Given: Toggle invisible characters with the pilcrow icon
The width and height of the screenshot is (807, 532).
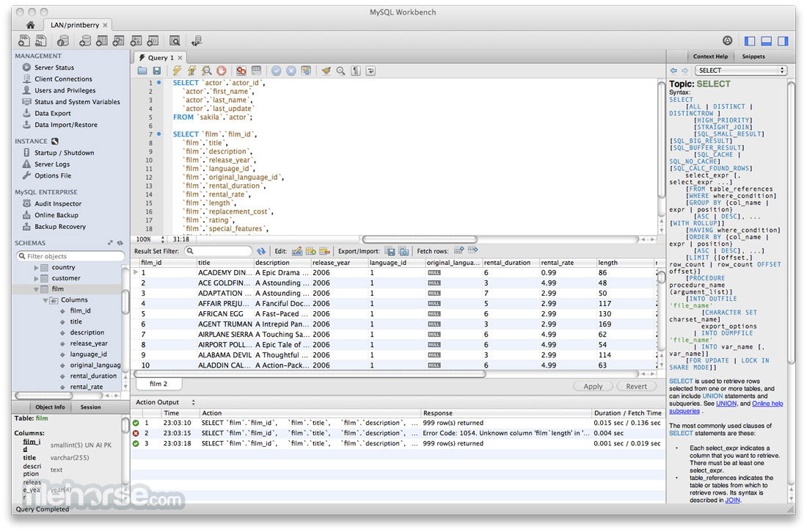Looking at the screenshot, I should [x=356, y=70].
